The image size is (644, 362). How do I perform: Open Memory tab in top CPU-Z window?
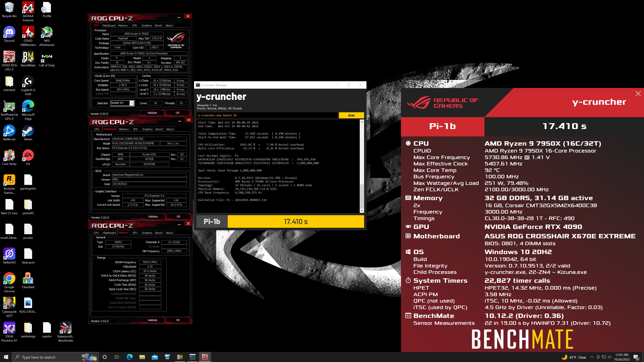(x=123, y=25)
